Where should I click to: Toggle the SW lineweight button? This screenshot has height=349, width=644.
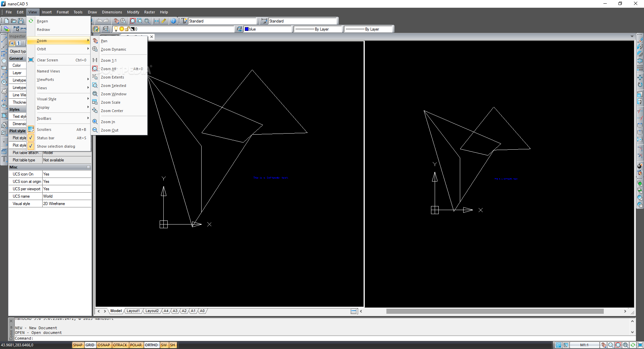pos(164,345)
